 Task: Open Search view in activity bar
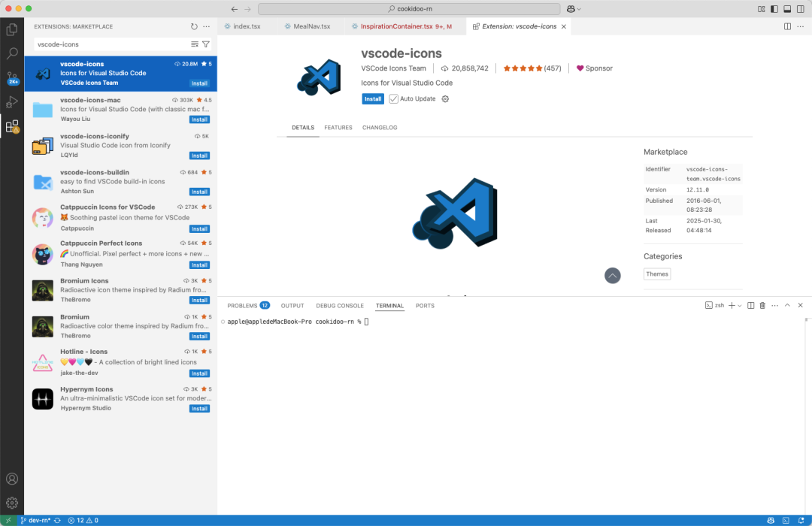pos(12,54)
